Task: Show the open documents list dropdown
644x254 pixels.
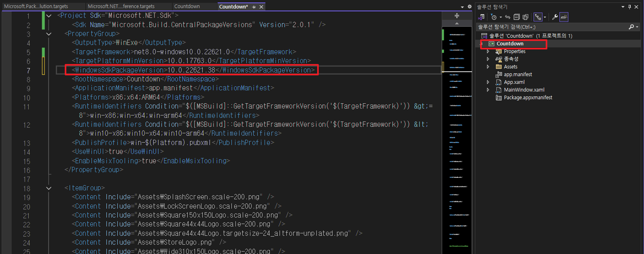Action: (462, 7)
